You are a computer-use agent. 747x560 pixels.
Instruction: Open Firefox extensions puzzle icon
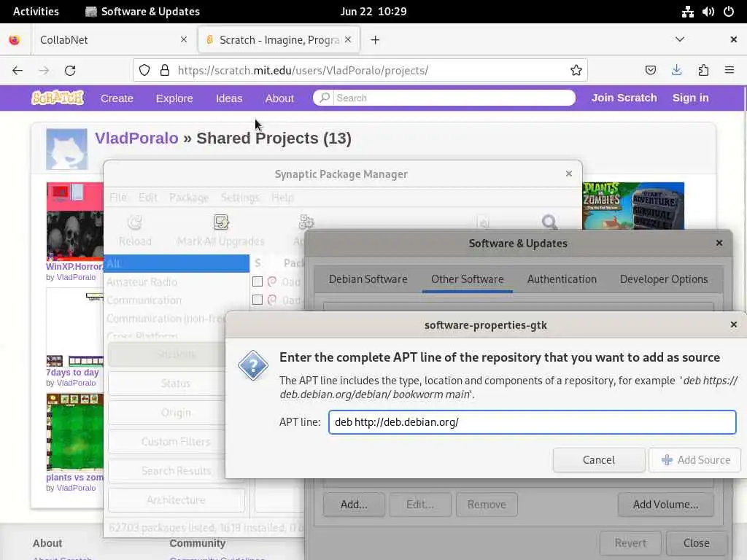pos(703,71)
